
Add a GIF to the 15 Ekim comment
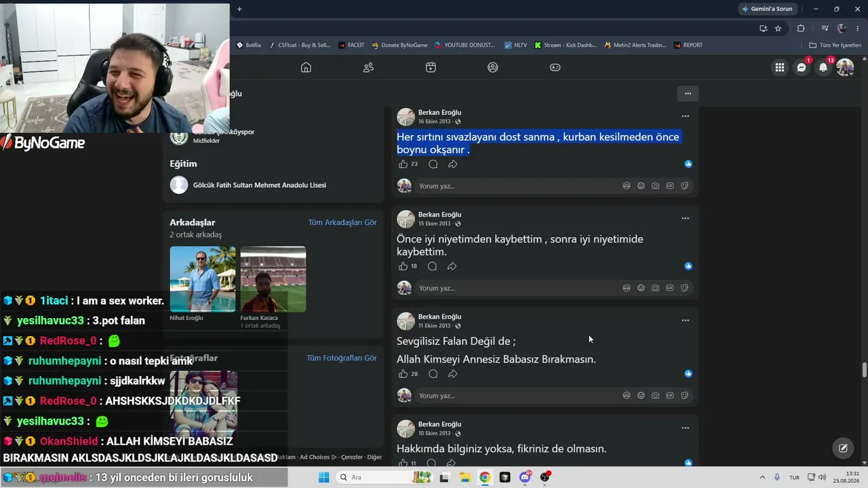[670, 288]
